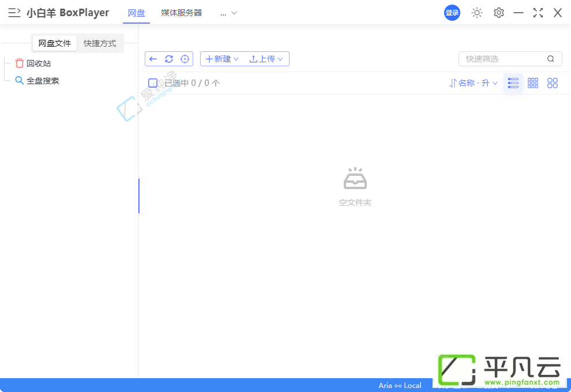Switch to small grid view

coord(533,83)
